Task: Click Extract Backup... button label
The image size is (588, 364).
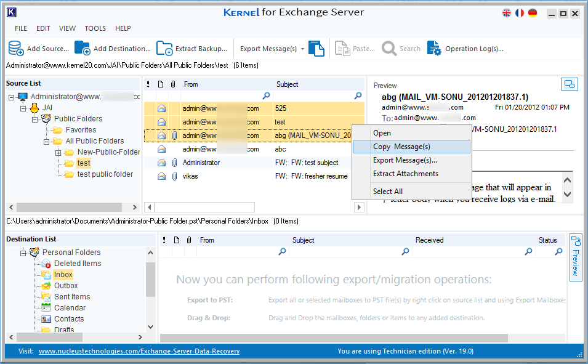Action: point(201,49)
